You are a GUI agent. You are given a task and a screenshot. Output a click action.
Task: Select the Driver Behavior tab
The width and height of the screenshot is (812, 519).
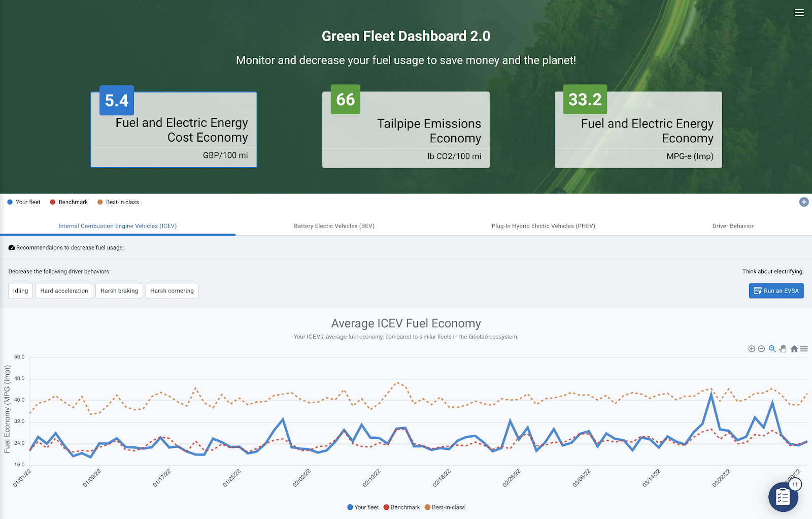(733, 226)
